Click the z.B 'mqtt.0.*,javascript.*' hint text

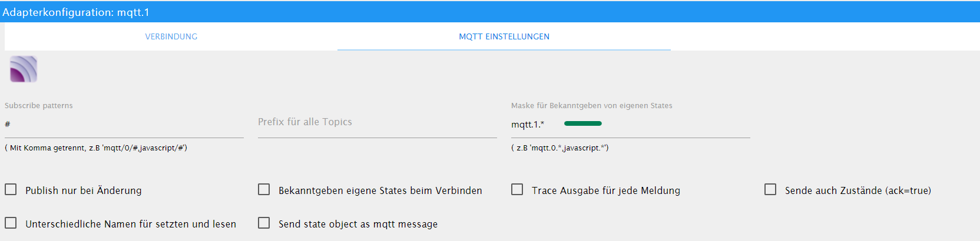(560, 148)
